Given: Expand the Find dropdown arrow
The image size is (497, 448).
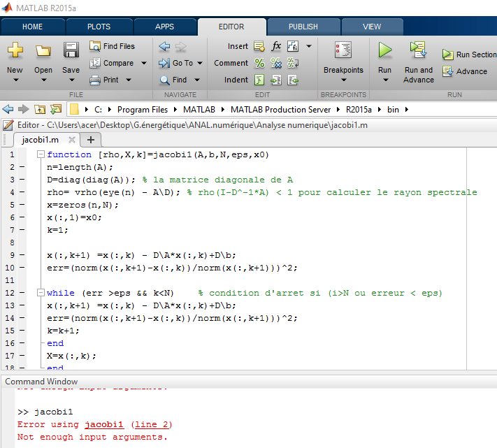Looking at the screenshot, I should point(197,80).
